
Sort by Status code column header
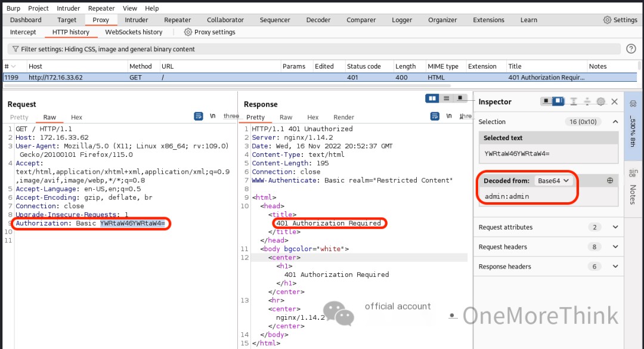[x=364, y=66]
